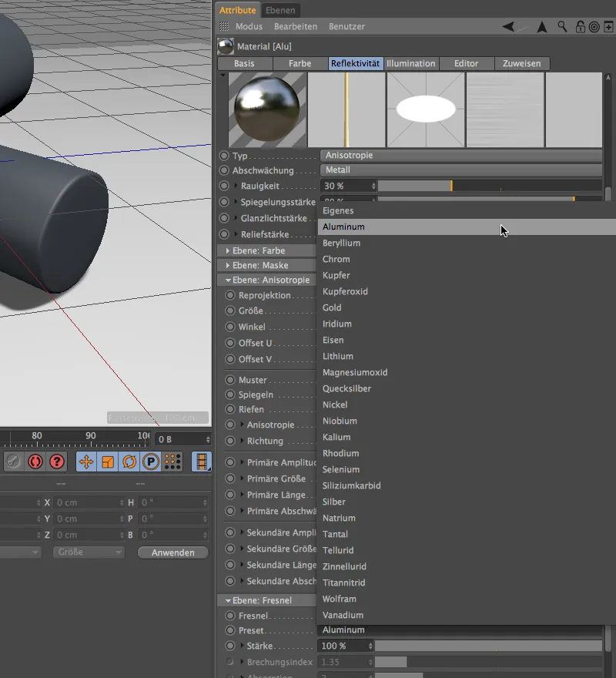This screenshot has width=616, height=678.
Task: Click the red question mark icon
Action: tap(57, 462)
